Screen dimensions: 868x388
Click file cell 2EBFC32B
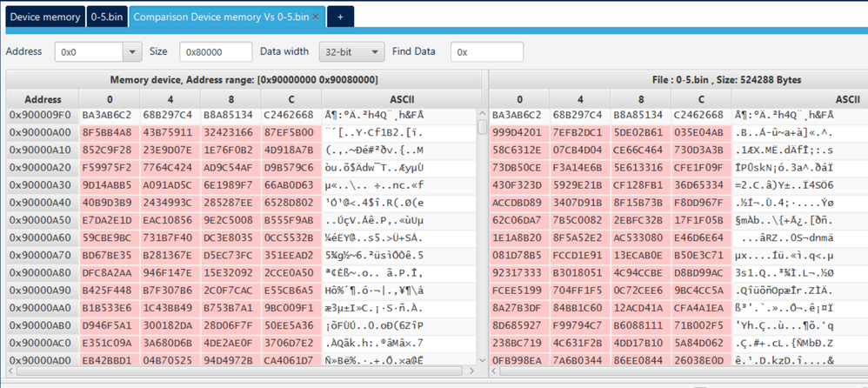(641, 221)
